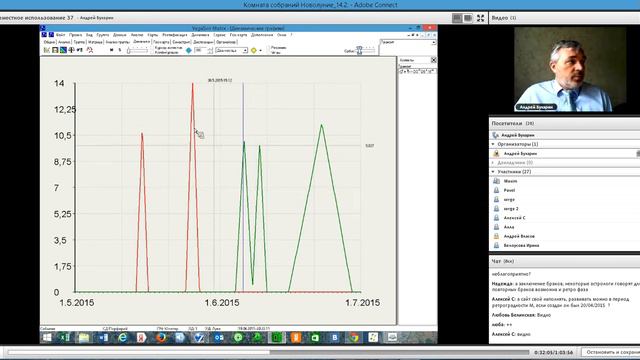This screenshot has height=360, width=640.
Task: Switch to the Матрица tab
Action: coord(95,42)
